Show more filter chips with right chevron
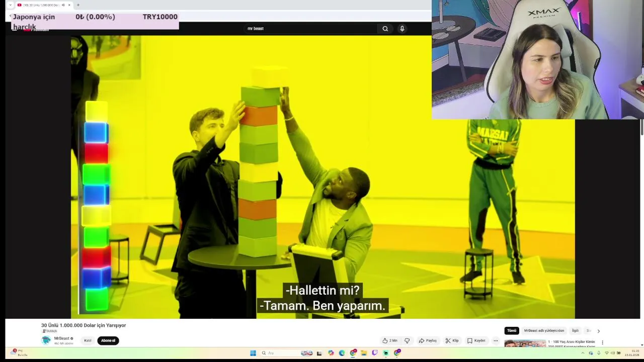Image resolution: width=644 pixels, height=362 pixels. [x=598, y=331]
